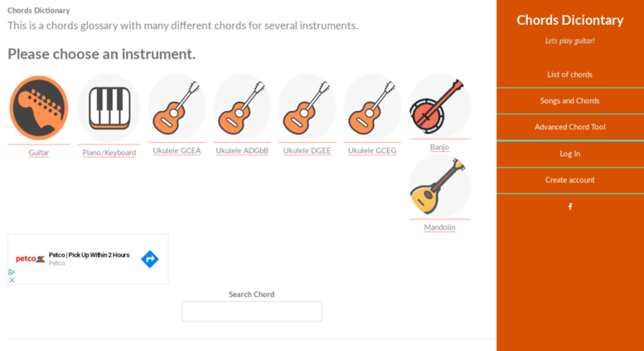Click the Log In link
This screenshot has width=644, height=351.
(x=569, y=154)
